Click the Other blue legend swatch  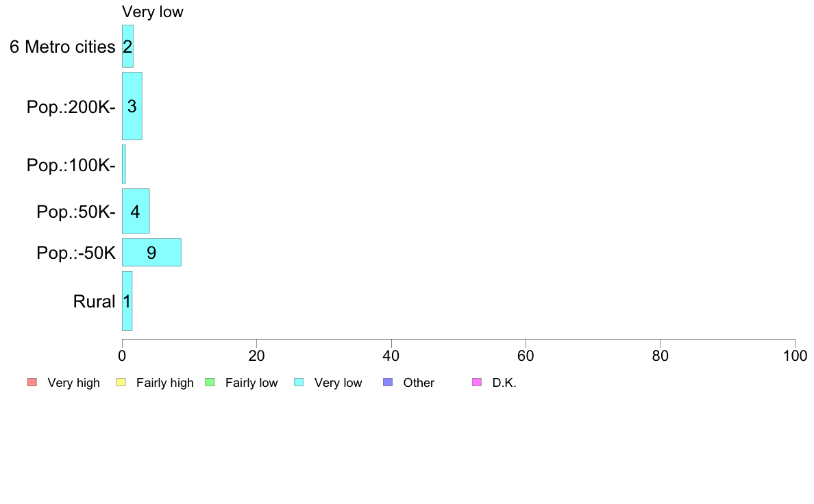pos(388,383)
